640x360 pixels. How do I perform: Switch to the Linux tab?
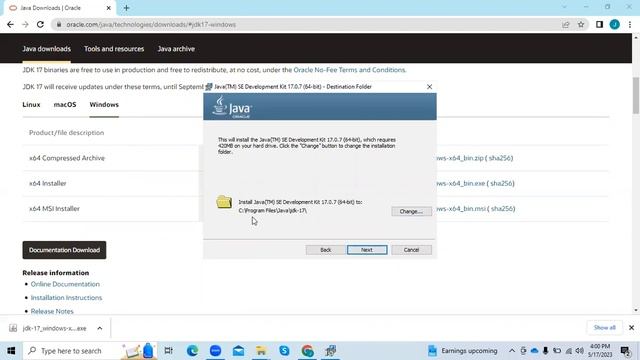pyautogui.click(x=31, y=104)
